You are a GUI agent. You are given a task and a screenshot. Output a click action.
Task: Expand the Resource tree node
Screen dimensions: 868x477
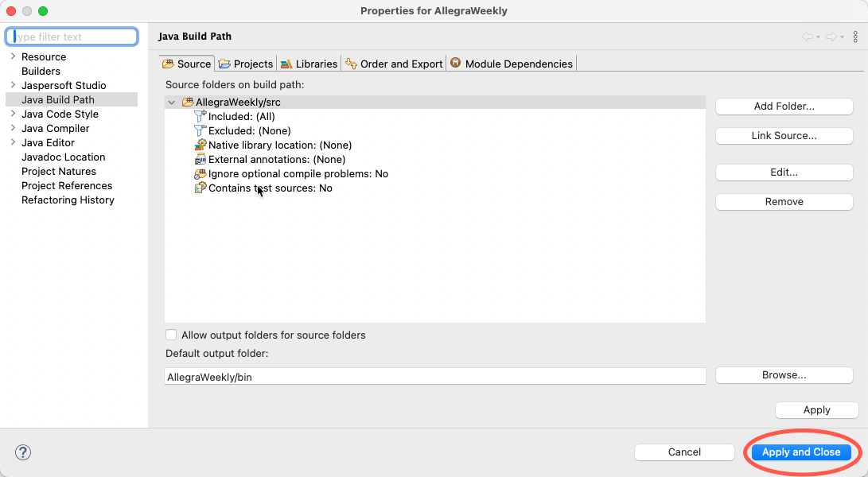click(x=13, y=56)
